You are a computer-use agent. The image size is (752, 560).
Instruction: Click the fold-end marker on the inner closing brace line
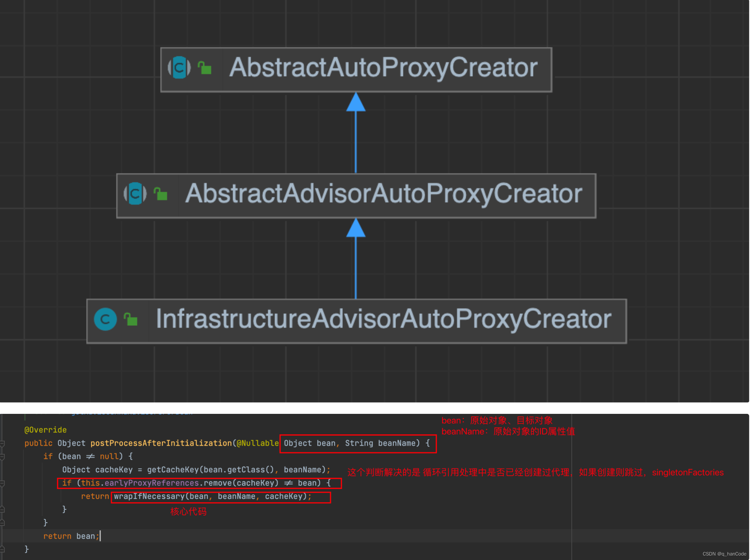click(2, 510)
